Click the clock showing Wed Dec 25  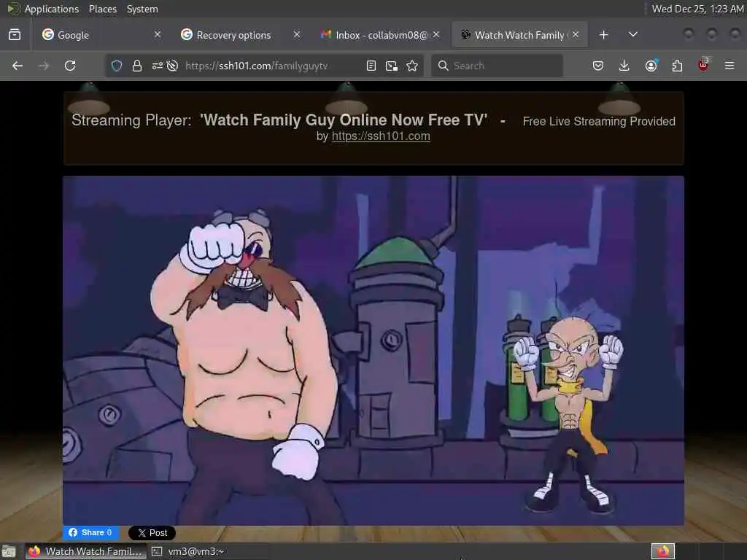click(x=697, y=9)
